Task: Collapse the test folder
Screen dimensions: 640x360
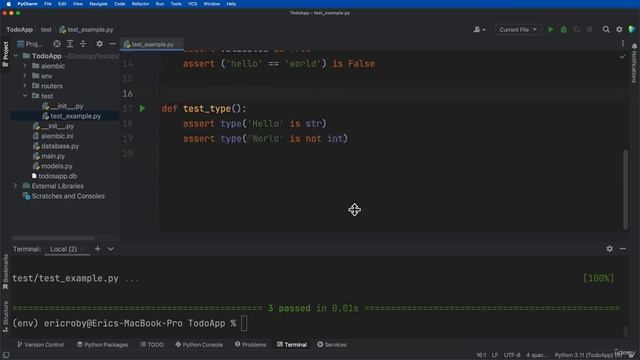Action: 25,96
